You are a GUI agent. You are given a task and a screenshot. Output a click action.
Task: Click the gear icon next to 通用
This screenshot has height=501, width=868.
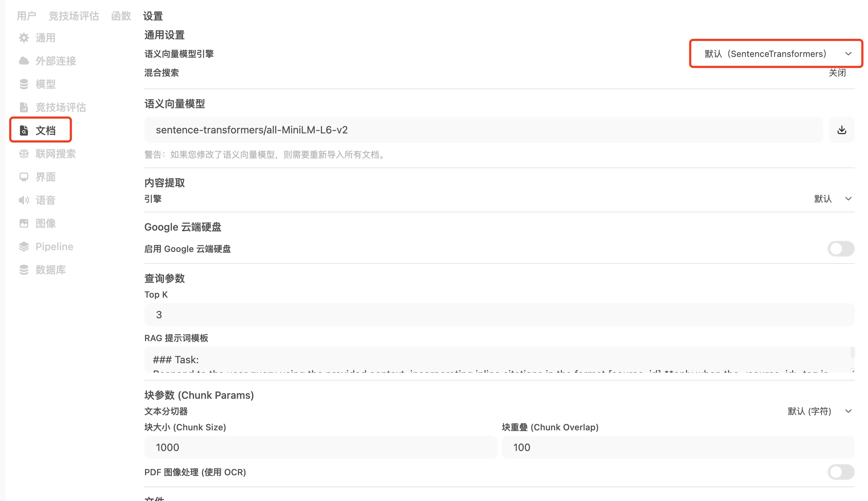pyautogui.click(x=24, y=38)
